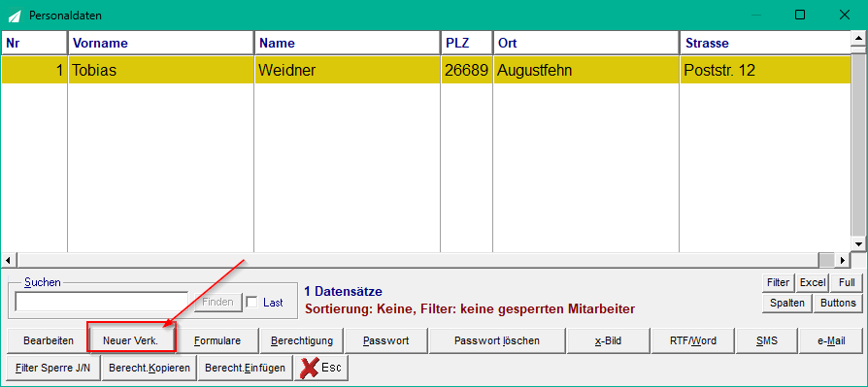Select the Weidner cell
This screenshot has height=387, width=868.
pyautogui.click(x=347, y=70)
